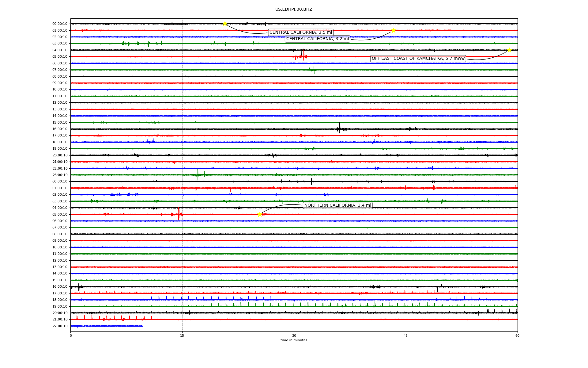Click the yellow star near Northern California label
588x368 pixels.
coord(260,214)
